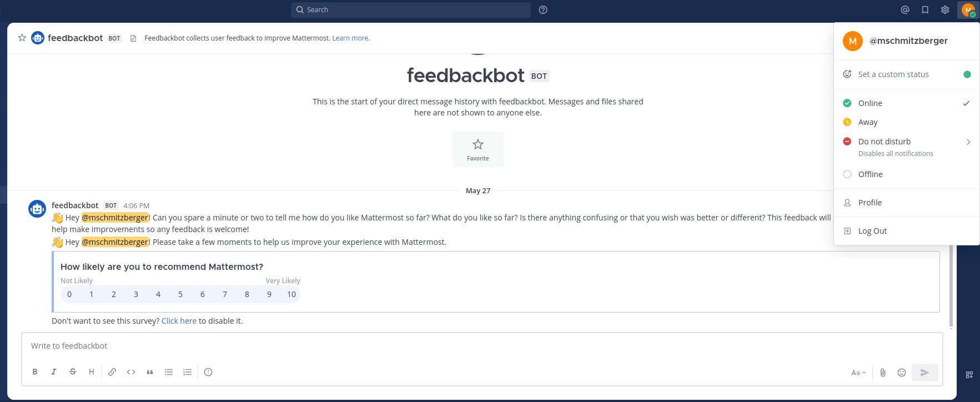The width and height of the screenshot is (980, 402).
Task: Click the Favorite button
Action: click(478, 149)
